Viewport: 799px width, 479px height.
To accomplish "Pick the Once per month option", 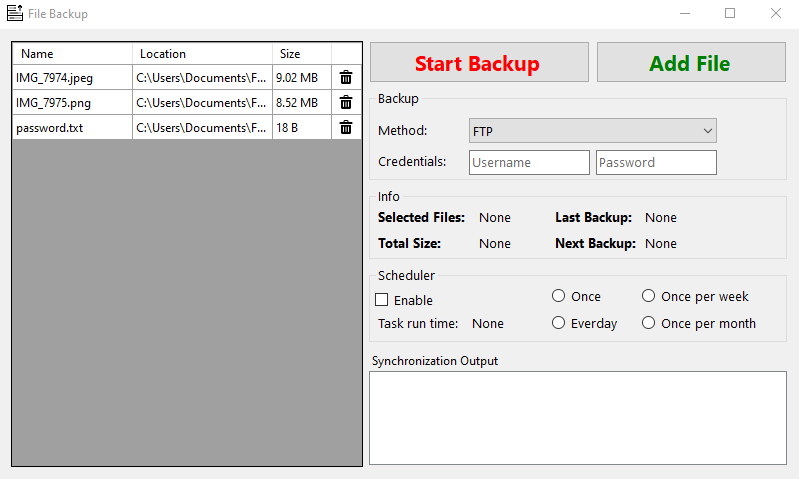I will [649, 323].
